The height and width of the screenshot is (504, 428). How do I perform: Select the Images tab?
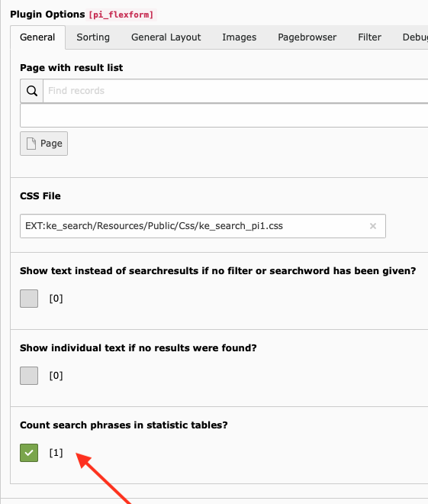[x=240, y=37]
